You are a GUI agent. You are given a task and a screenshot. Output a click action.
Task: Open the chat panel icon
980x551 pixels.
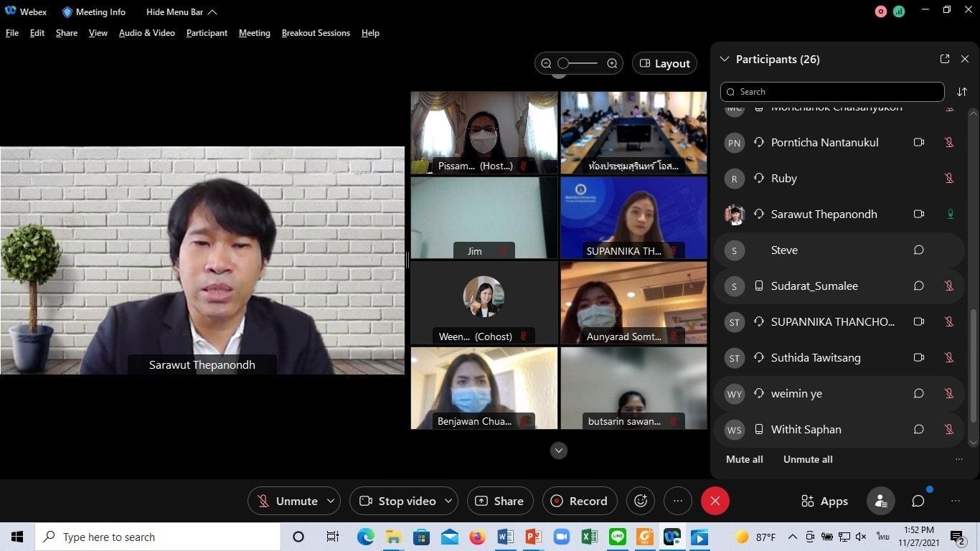tap(918, 501)
